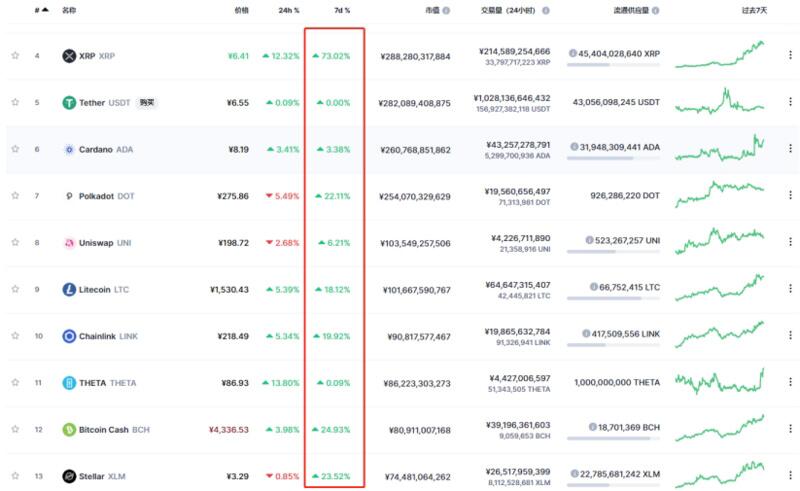Screen dimensions: 800x491
Task: Click the Uniswap coin logo
Action: coord(69,243)
